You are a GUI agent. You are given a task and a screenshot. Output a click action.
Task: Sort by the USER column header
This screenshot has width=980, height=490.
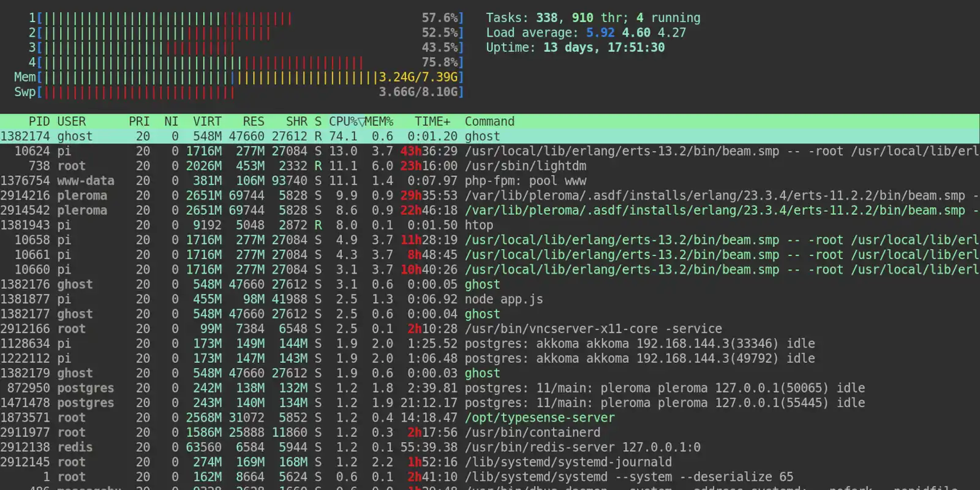click(x=72, y=121)
